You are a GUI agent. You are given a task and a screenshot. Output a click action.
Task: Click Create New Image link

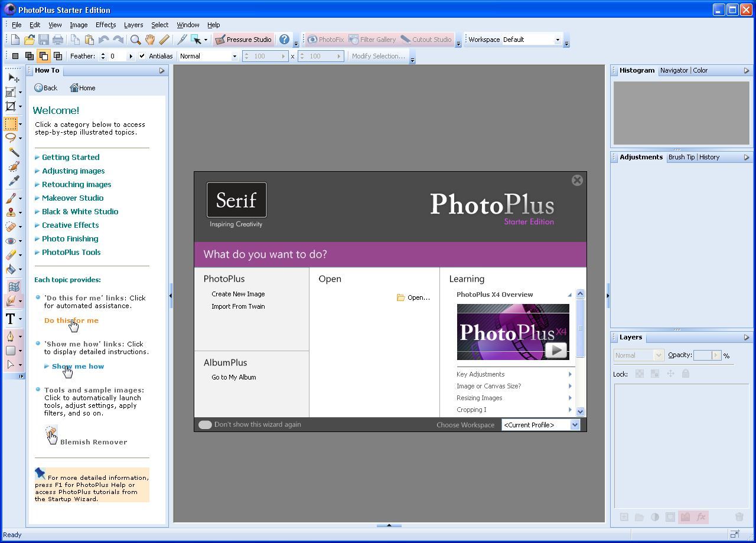click(238, 294)
